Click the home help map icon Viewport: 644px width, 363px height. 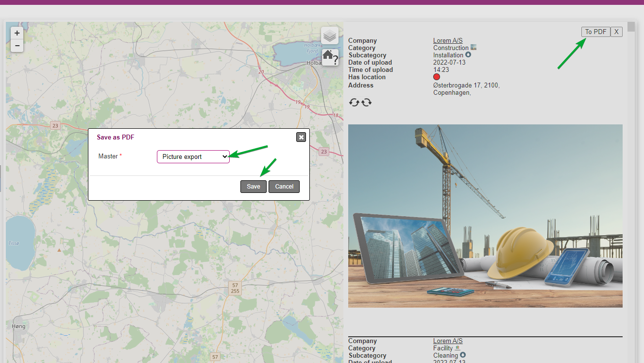pos(330,57)
